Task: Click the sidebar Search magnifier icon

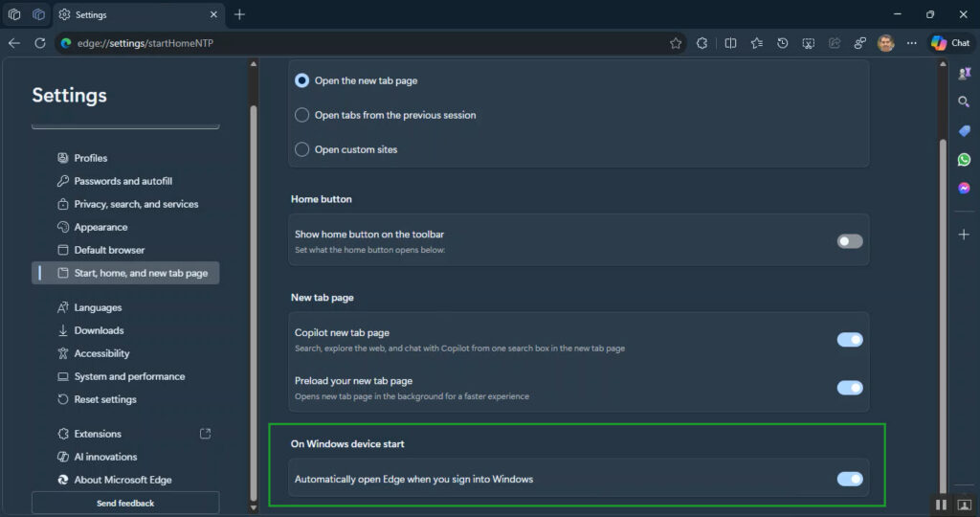Action: click(964, 101)
